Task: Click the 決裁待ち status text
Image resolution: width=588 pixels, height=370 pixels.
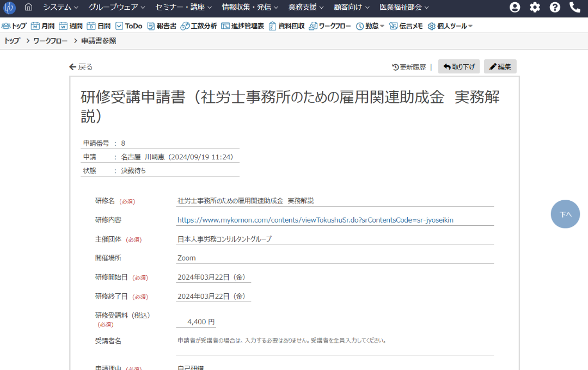Action: (x=133, y=170)
